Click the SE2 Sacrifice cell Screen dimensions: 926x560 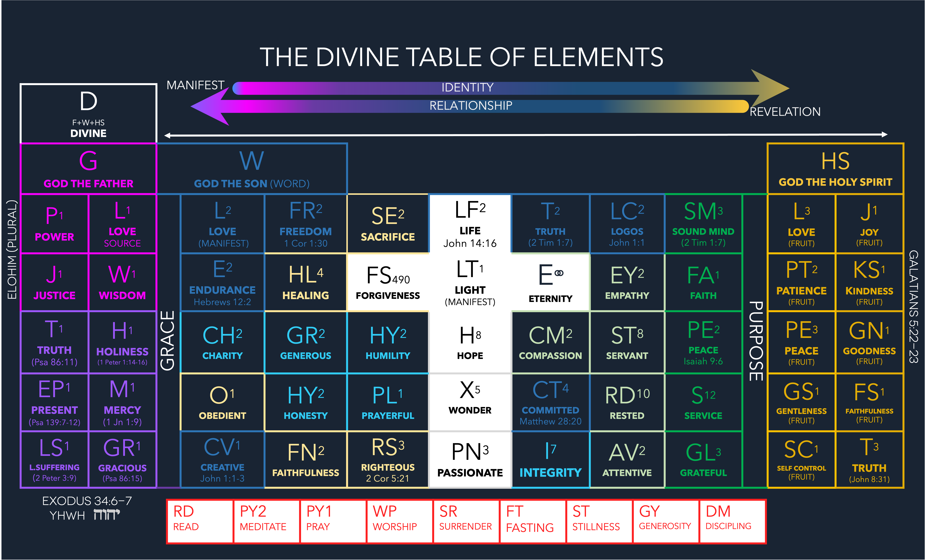tap(388, 224)
